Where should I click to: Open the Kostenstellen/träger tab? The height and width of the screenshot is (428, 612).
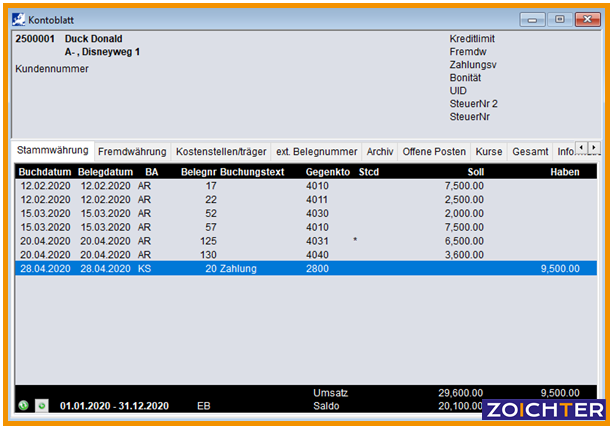coord(221,151)
